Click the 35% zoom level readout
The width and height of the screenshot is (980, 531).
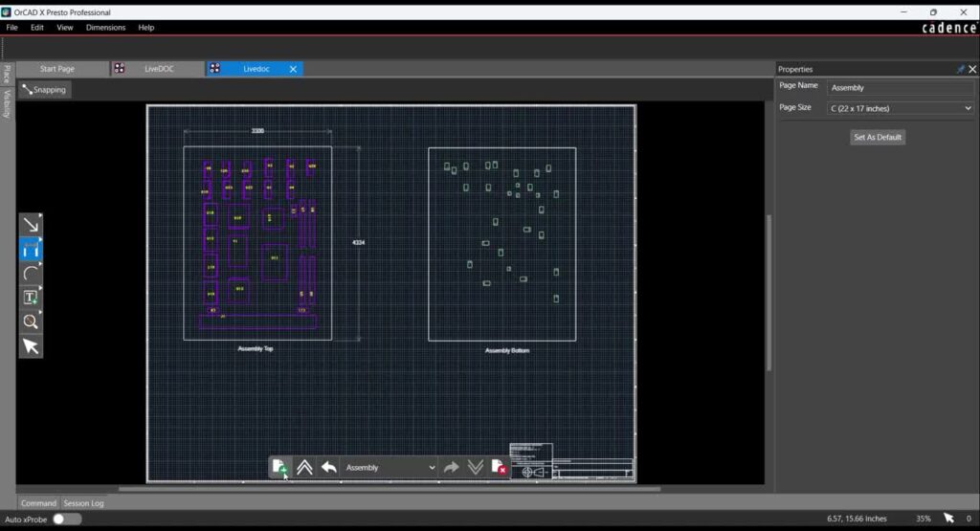(924, 519)
